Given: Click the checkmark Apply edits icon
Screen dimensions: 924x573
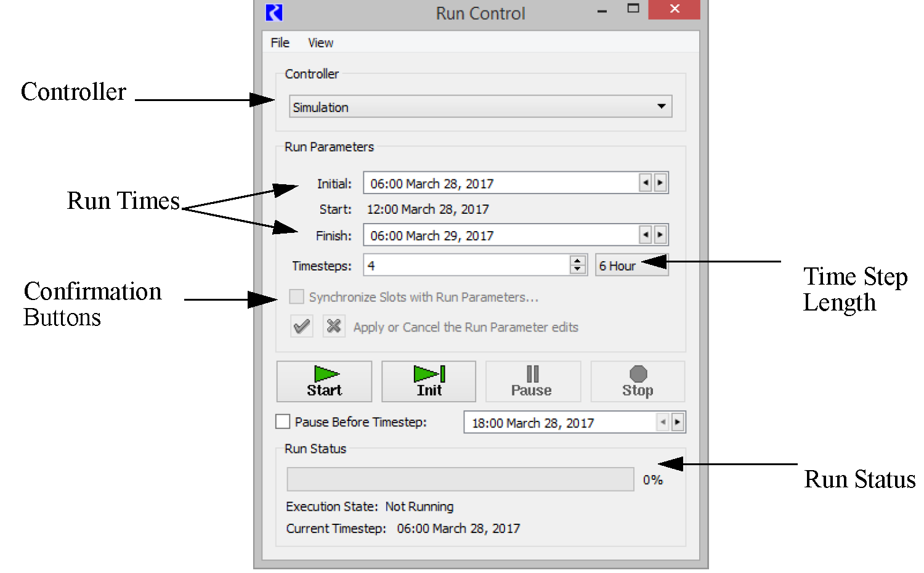Looking at the screenshot, I should [302, 326].
